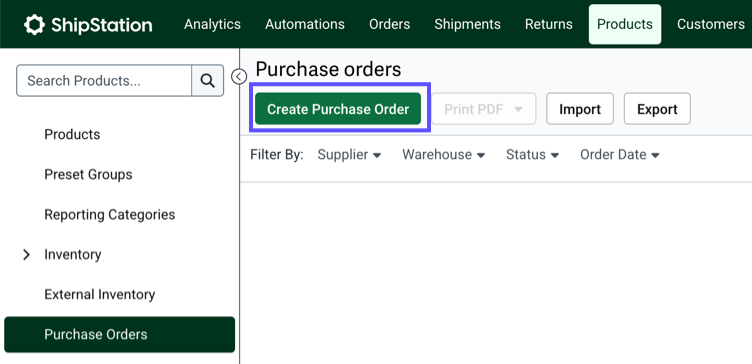Select Purchase Orders in the sidebar
Image resolution: width=752 pixels, height=364 pixels.
[119, 334]
